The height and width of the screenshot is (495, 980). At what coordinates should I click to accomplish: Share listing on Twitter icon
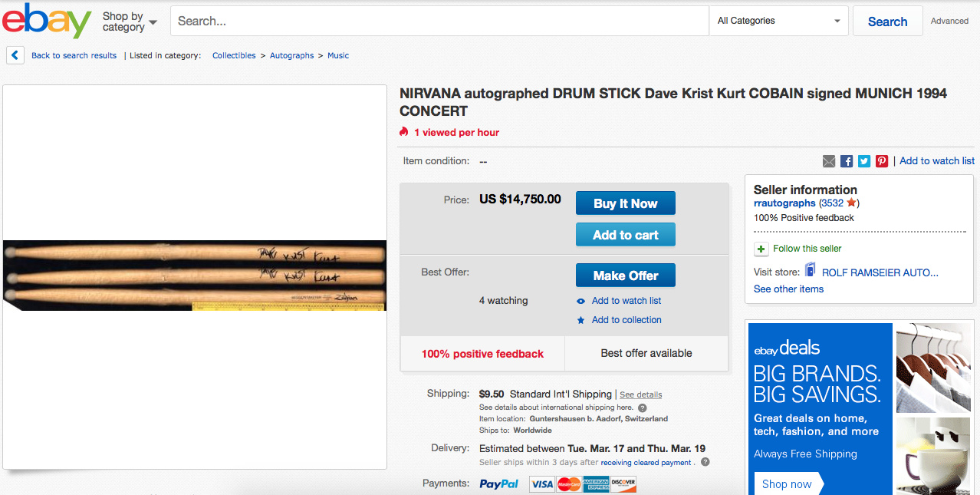(864, 161)
